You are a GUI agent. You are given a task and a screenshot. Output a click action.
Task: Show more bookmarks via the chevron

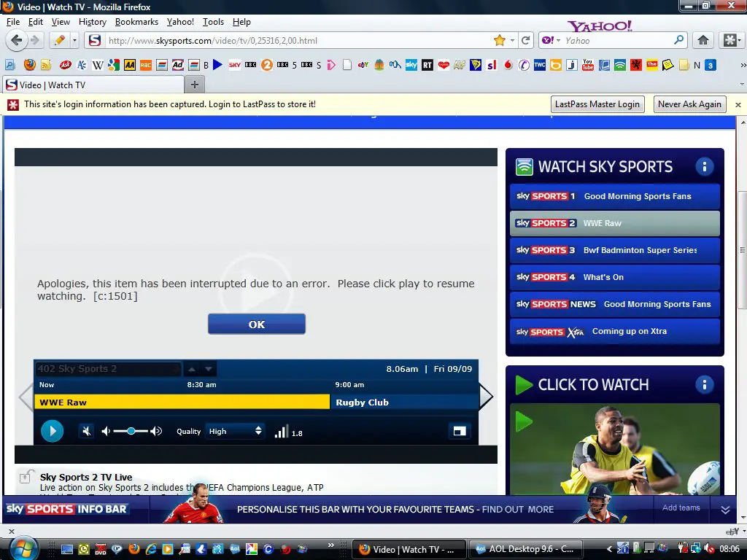pyautogui.click(x=742, y=65)
